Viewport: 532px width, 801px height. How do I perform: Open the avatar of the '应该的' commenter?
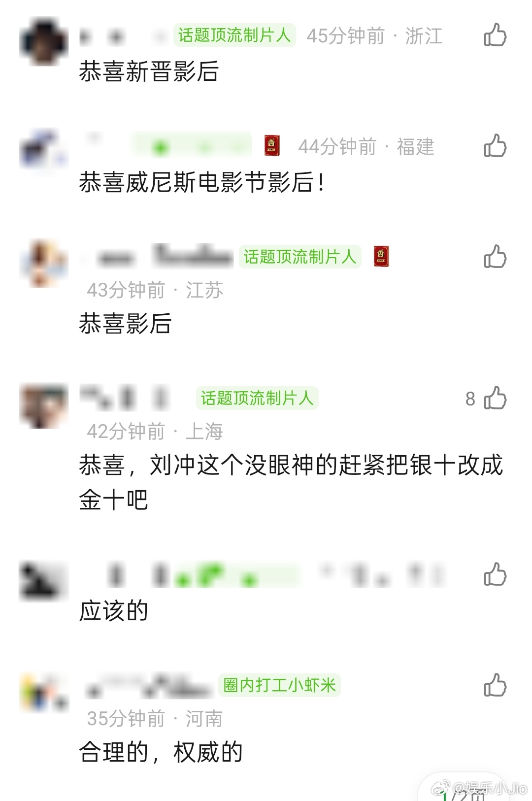click(44, 581)
